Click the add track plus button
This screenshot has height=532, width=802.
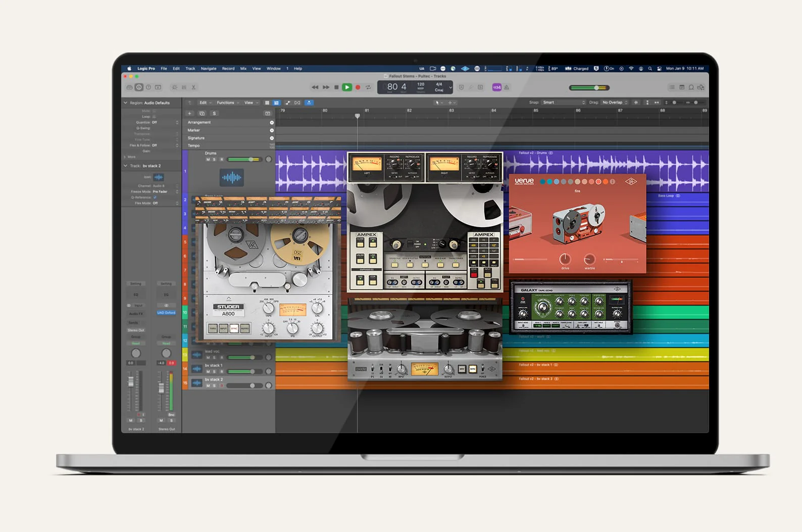click(x=190, y=114)
